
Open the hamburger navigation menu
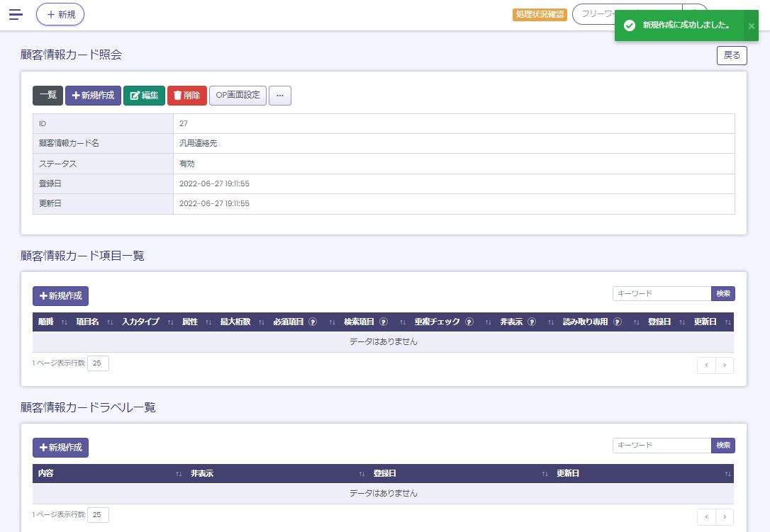pos(16,14)
